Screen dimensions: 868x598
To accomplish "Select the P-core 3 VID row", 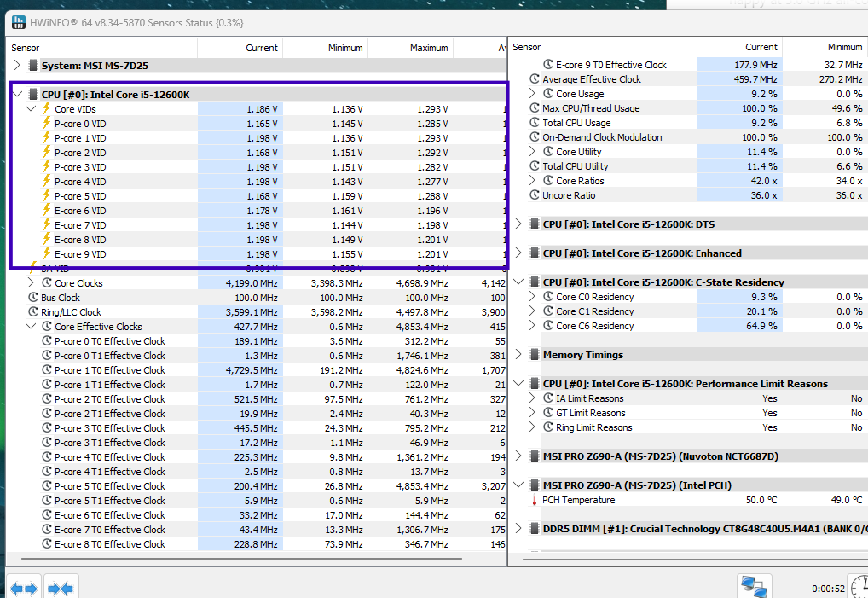I will 257,167.
